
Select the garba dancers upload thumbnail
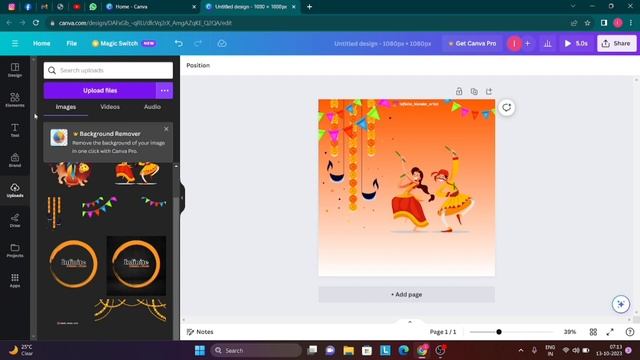137,173
